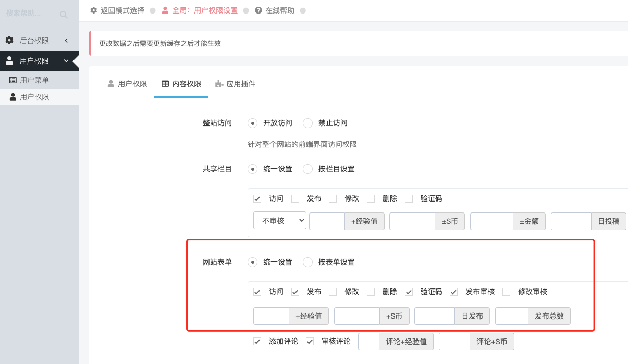Toggle 修改 checkbox under 网站表单
This screenshot has width=628, height=364.
tap(333, 292)
